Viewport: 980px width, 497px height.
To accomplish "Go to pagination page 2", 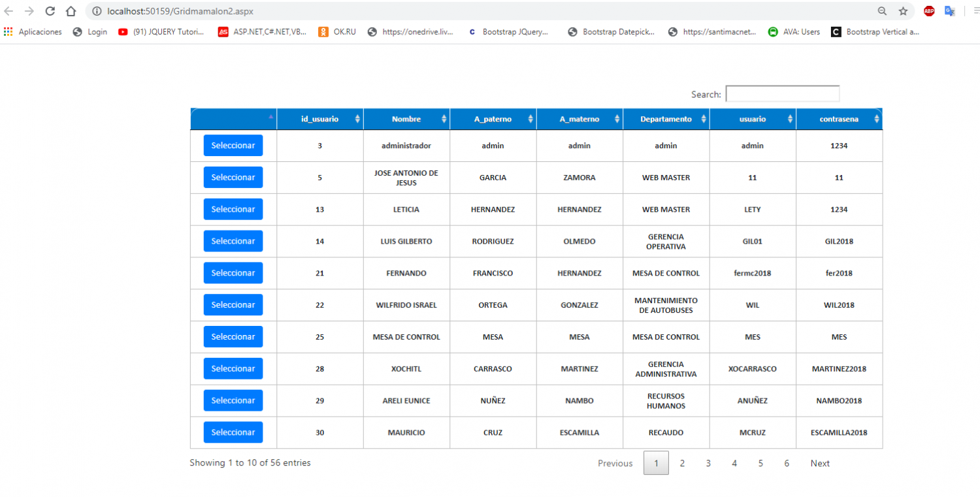I will (682, 463).
